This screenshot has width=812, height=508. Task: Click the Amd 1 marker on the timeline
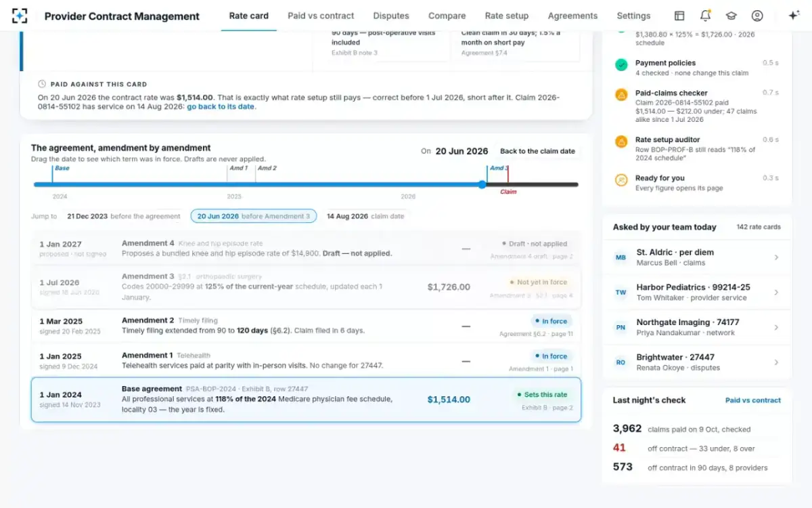coord(238,168)
